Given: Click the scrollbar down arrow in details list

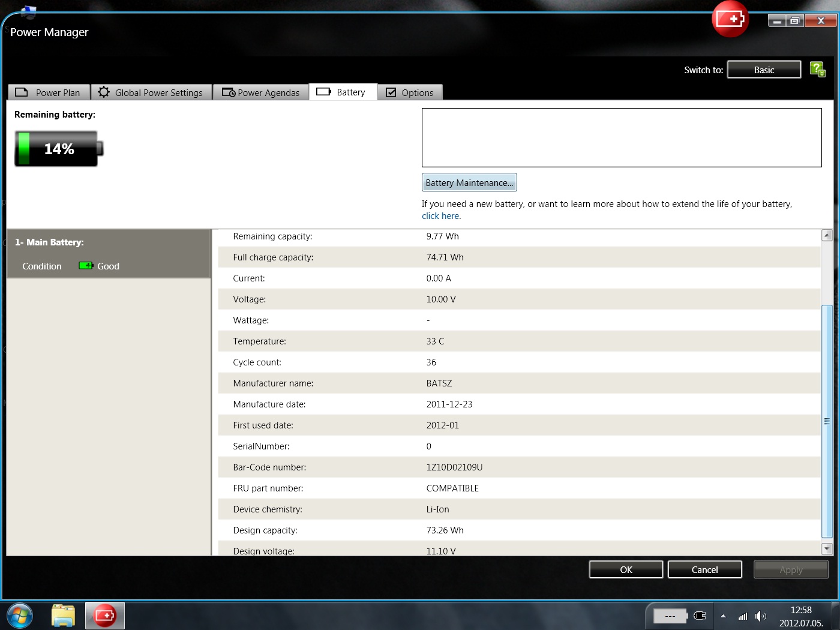Looking at the screenshot, I should tap(827, 548).
